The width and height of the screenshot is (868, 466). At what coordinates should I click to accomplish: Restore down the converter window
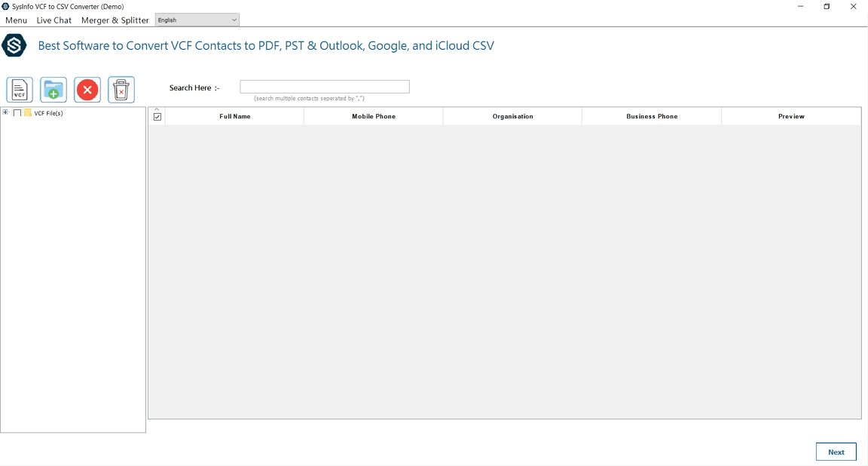827,7
